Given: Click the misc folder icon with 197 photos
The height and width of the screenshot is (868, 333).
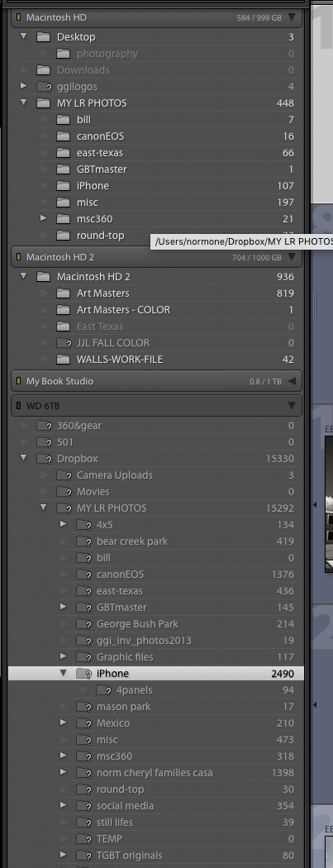Looking at the screenshot, I should (63, 203).
